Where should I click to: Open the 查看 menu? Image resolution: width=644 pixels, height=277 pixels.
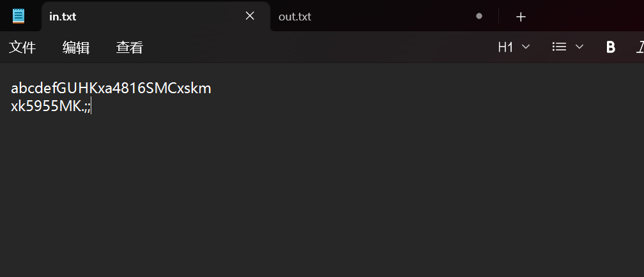[x=130, y=47]
